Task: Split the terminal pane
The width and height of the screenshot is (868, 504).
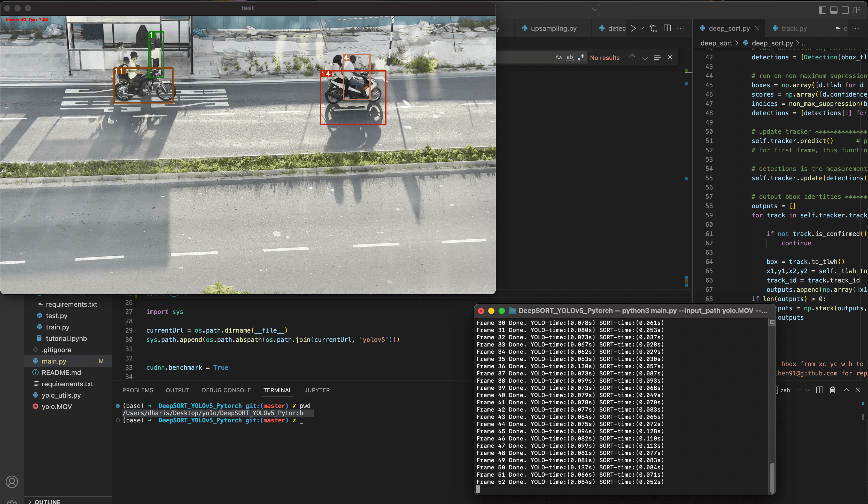Action: pos(819,390)
